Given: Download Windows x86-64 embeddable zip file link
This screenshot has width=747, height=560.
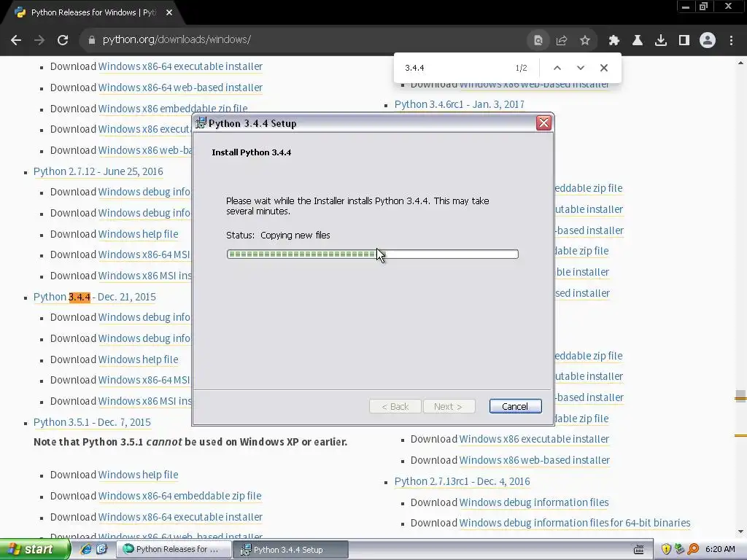Looking at the screenshot, I should click(x=179, y=496).
